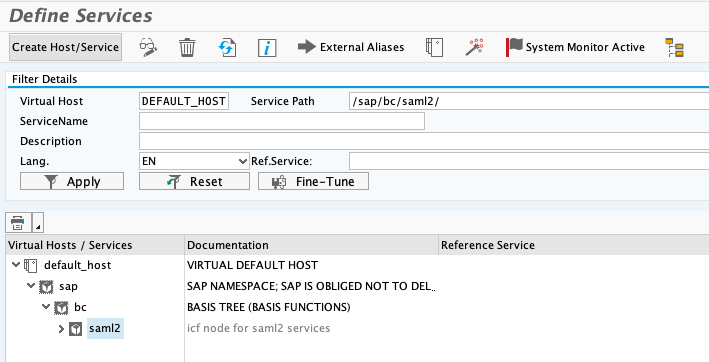Launch the magic wand wizard icon
Screen dimensions: 709x362
[x=474, y=47]
